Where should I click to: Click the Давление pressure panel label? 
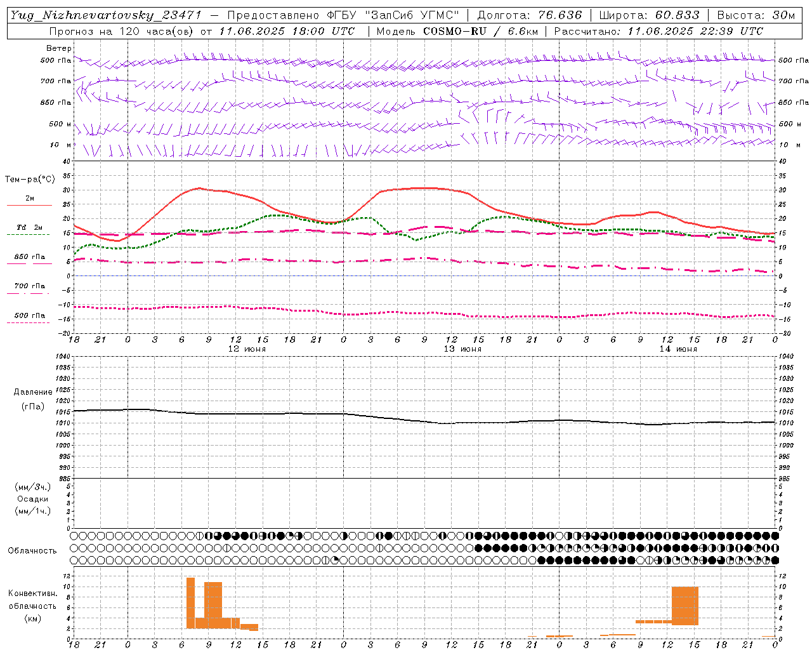[33, 392]
